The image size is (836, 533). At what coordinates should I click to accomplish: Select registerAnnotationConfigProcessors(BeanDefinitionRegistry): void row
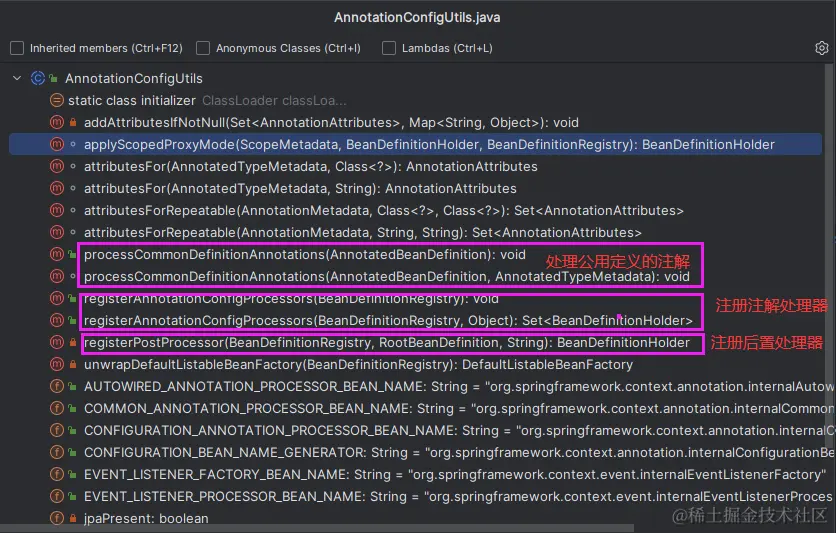415,298
